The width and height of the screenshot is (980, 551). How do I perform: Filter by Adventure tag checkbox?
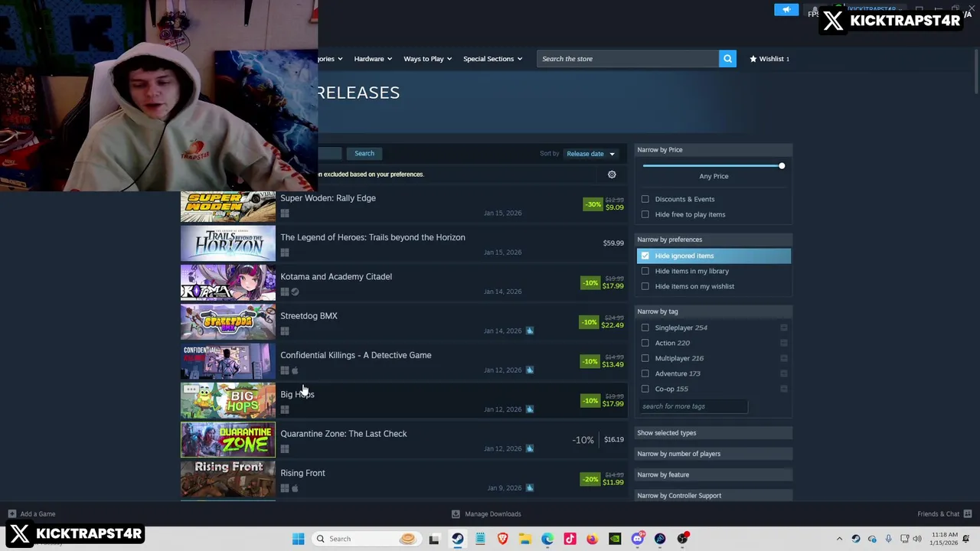(645, 373)
